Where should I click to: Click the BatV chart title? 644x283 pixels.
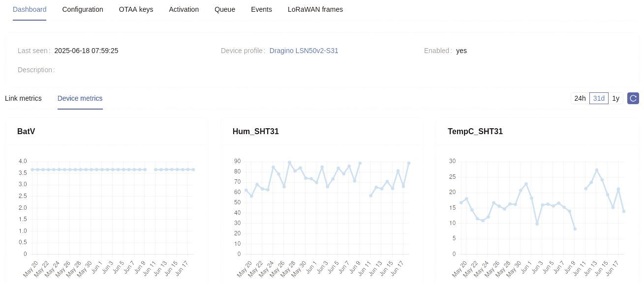[x=26, y=132]
